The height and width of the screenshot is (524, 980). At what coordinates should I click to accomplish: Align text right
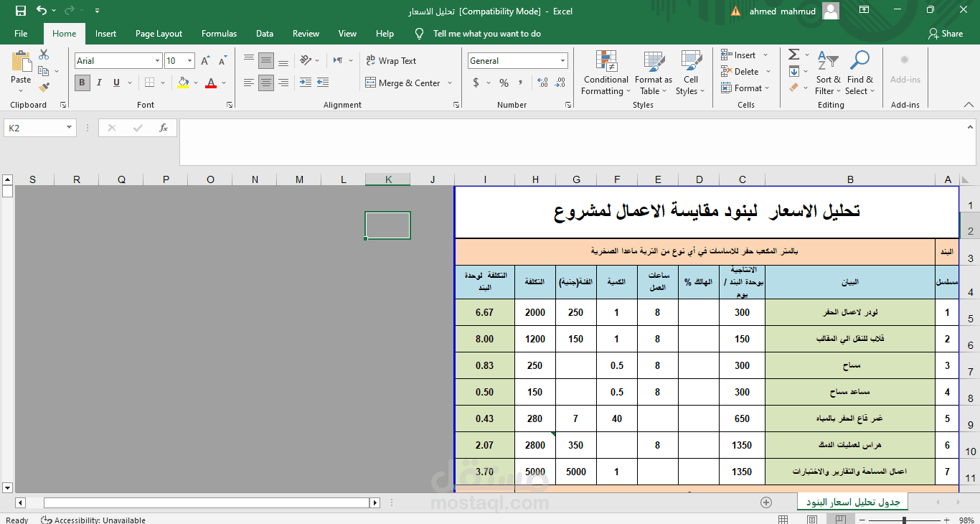[283, 83]
